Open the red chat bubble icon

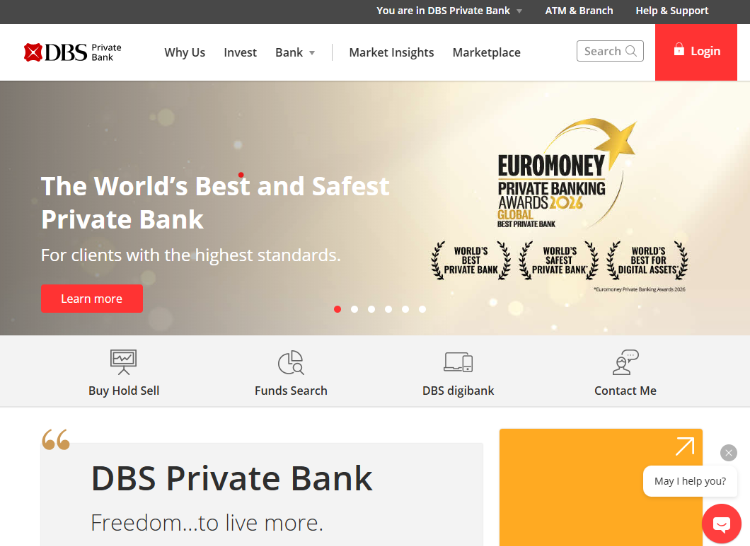(x=721, y=524)
